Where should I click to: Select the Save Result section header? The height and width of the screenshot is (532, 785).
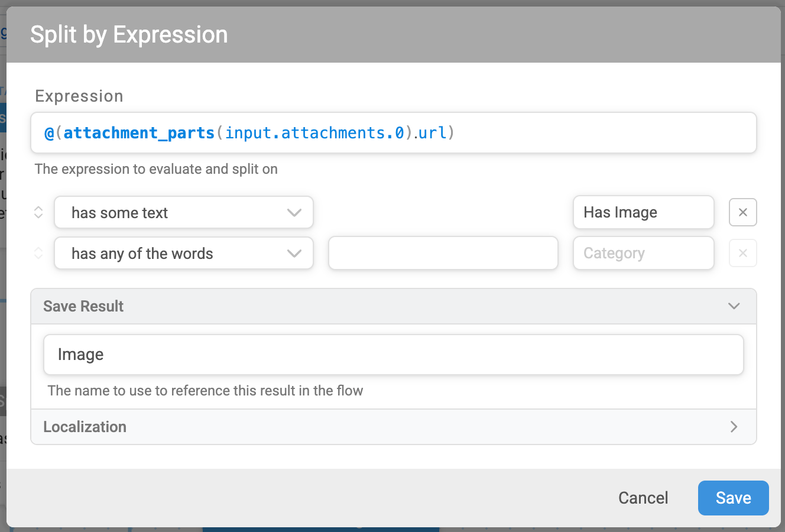394,306
